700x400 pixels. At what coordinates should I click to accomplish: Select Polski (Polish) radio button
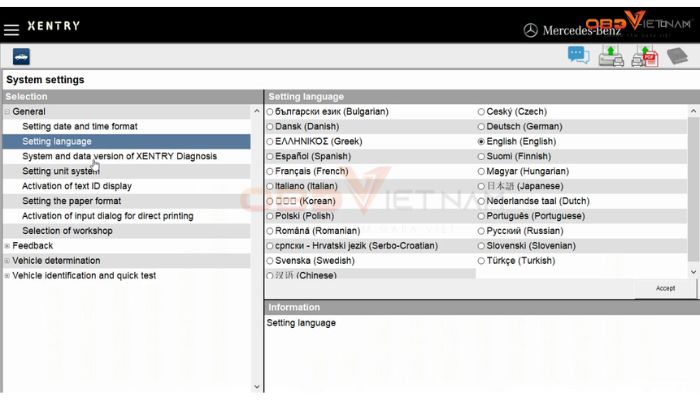click(270, 216)
